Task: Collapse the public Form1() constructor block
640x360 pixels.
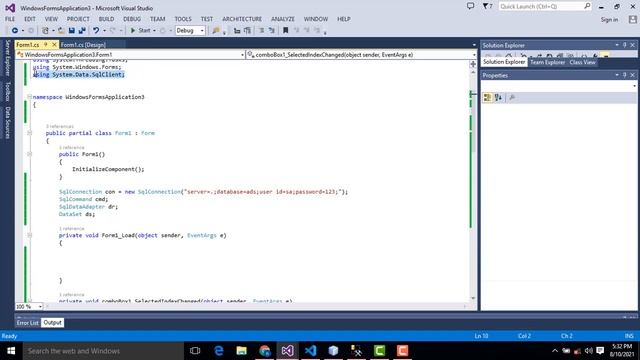Action: (29, 154)
